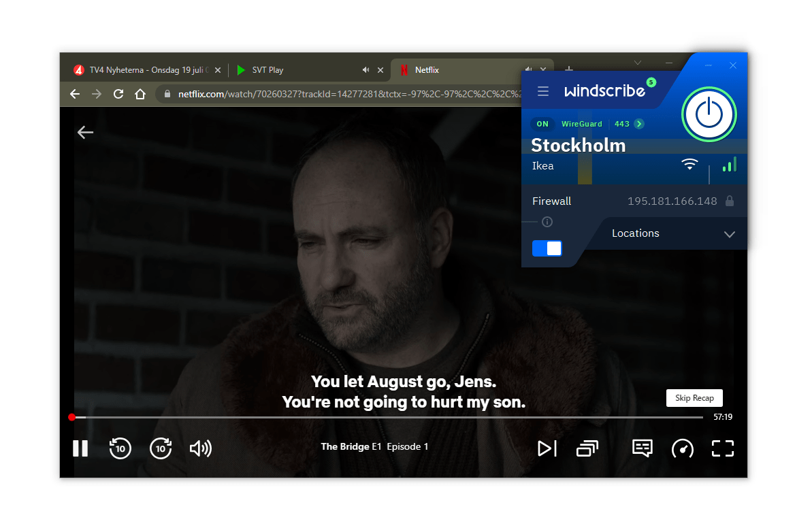Click The Bridge E1 Episode 1 title
Image resolution: width=812 pixels, height=528 pixels.
(374, 446)
